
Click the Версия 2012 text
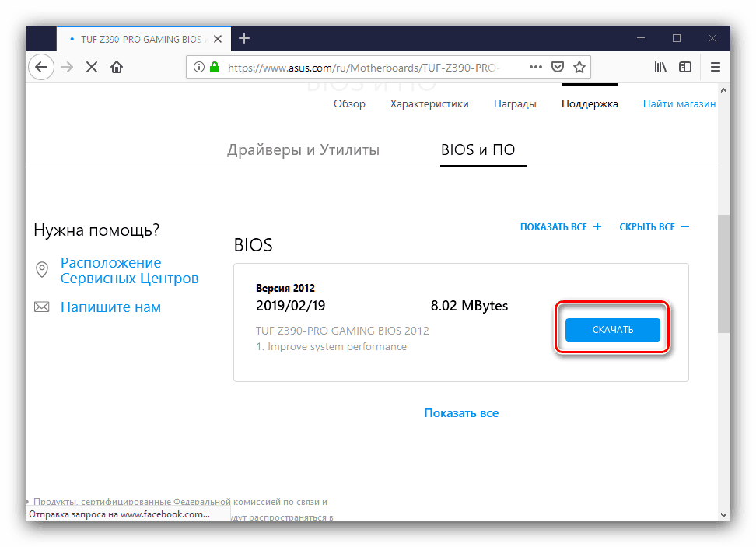[x=285, y=288]
